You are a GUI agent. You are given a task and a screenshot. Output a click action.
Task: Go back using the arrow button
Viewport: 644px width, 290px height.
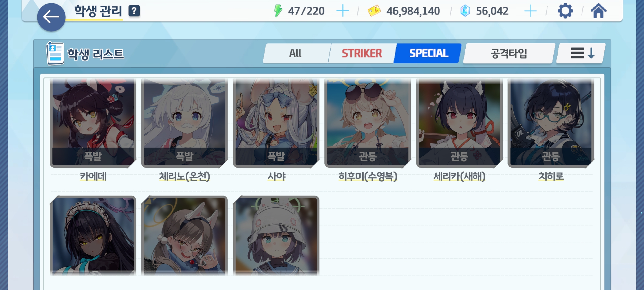(x=51, y=17)
